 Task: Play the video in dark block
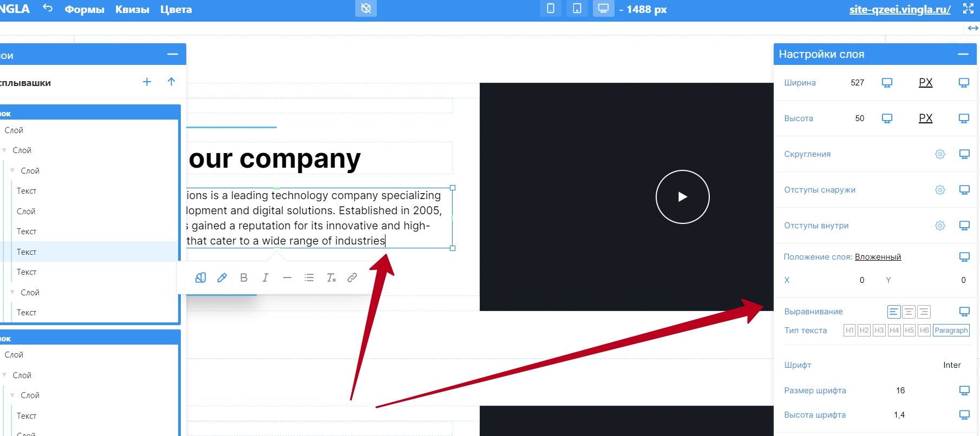(x=682, y=197)
